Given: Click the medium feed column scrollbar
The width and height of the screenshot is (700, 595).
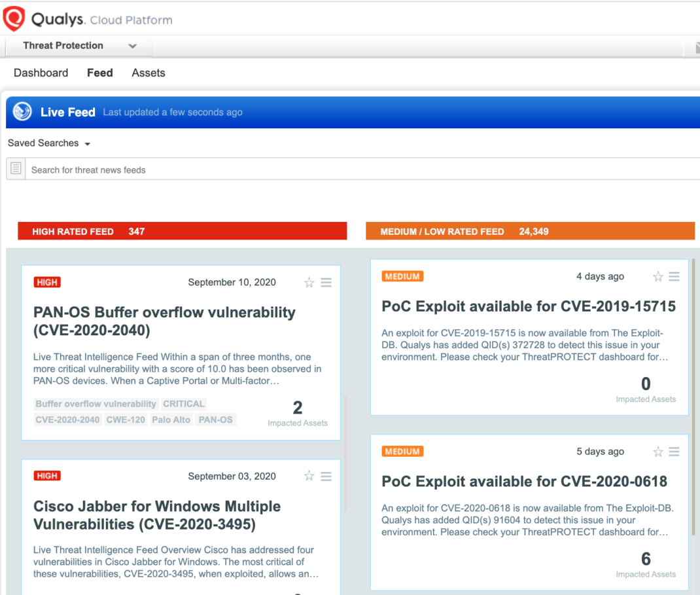Looking at the screenshot, I should 693,397.
